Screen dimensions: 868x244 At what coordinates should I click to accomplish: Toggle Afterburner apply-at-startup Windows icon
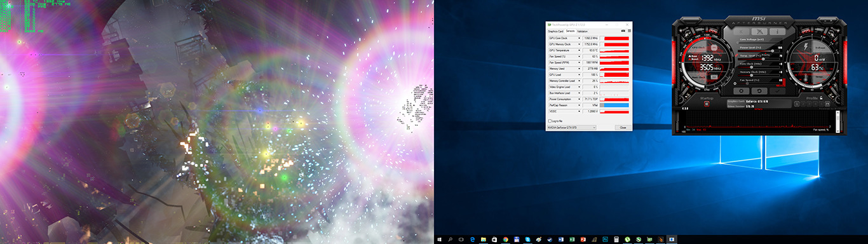click(707, 104)
